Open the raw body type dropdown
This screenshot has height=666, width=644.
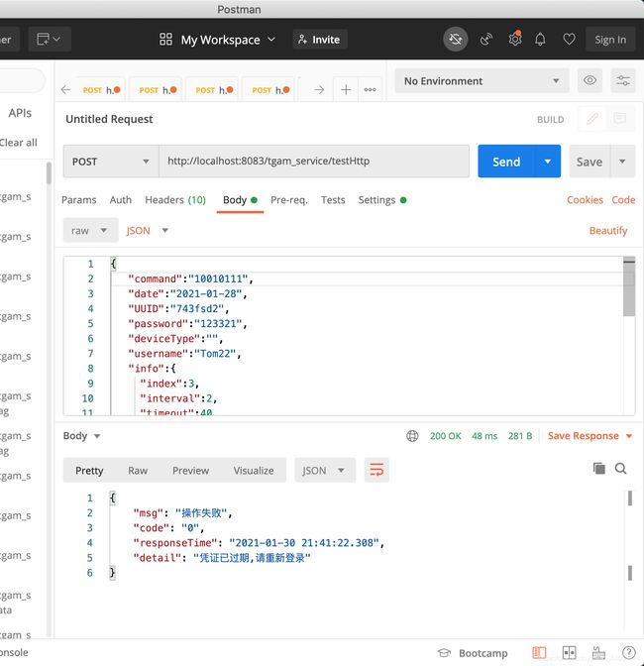click(x=90, y=230)
